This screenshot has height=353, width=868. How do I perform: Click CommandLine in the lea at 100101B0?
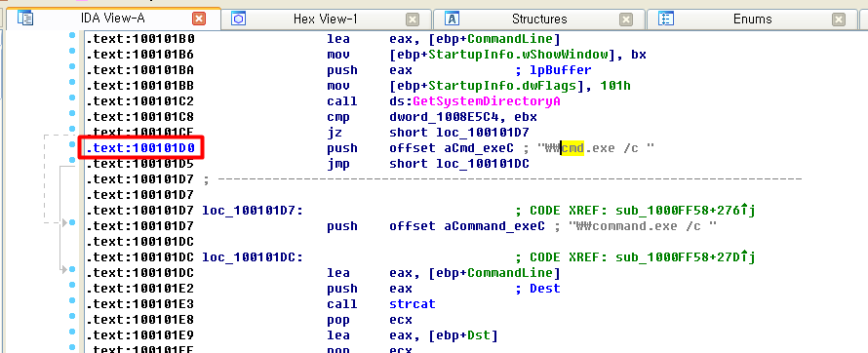click(510, 39)
